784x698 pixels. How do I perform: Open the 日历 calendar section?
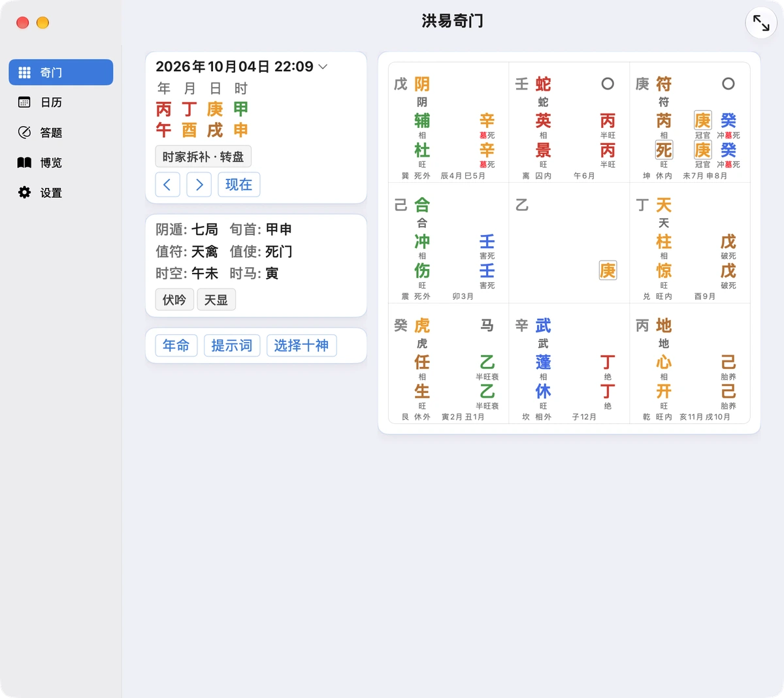click(x=61, y=103)
